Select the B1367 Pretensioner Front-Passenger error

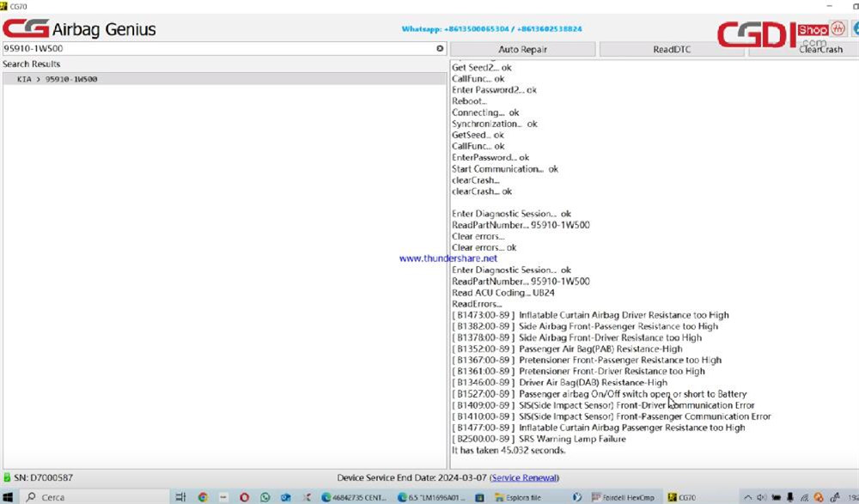click(587, 360)
